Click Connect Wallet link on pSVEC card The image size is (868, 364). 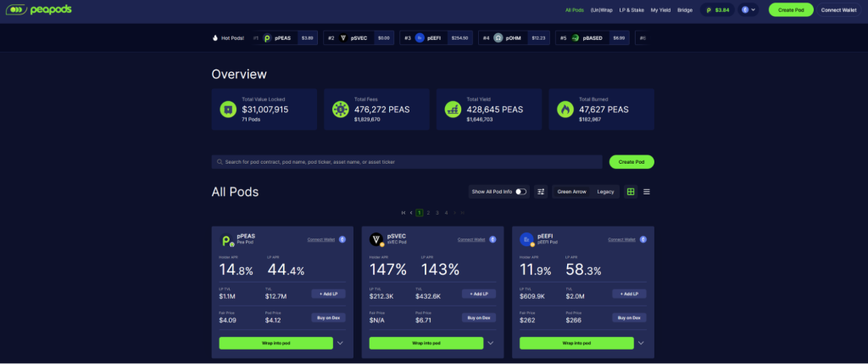click(x=471, y=239)
